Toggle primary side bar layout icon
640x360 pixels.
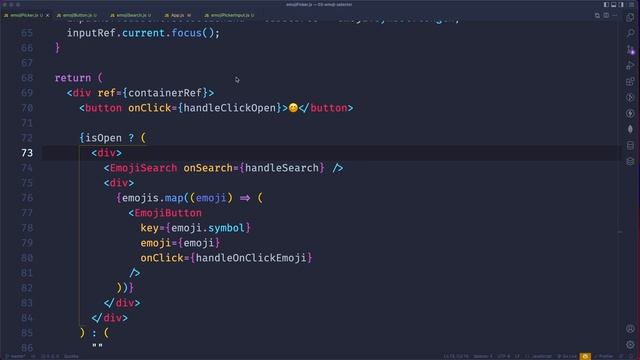(606, 4)
